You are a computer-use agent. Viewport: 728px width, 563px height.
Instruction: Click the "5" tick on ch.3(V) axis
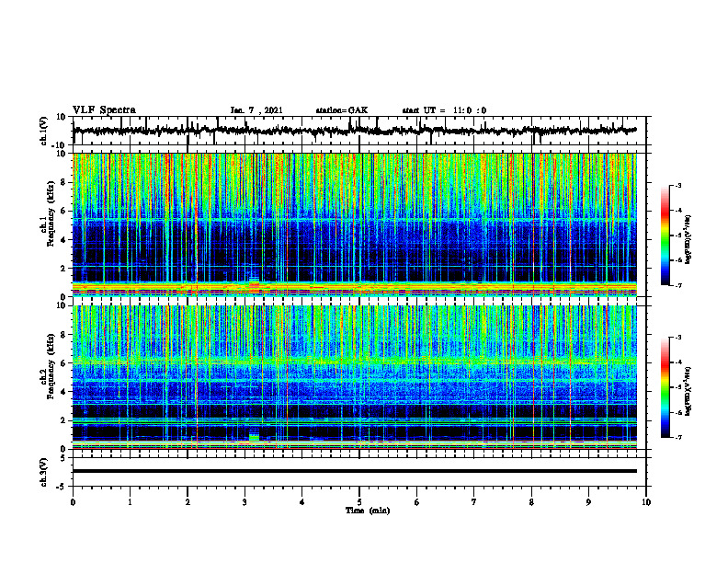63,458
